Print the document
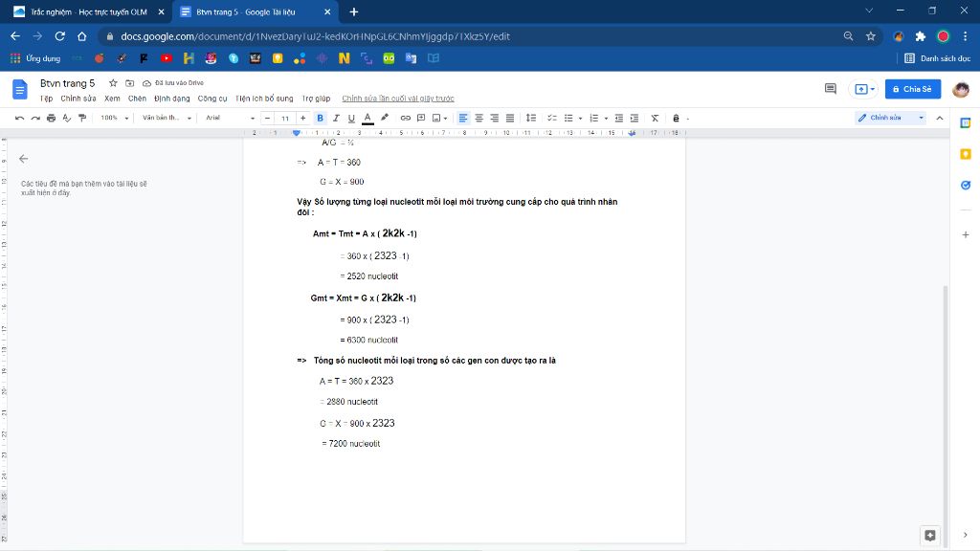This screenshot has height=551, width=980. click(52, 118)
